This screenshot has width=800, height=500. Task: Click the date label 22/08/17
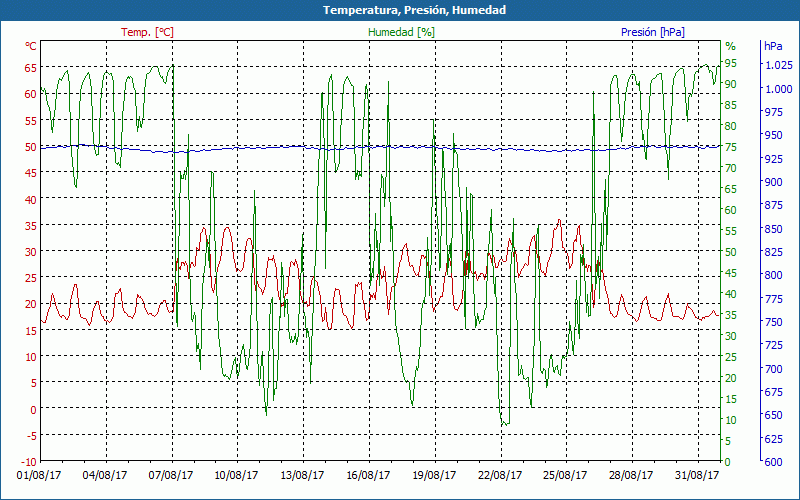click(x=500, y=475)
